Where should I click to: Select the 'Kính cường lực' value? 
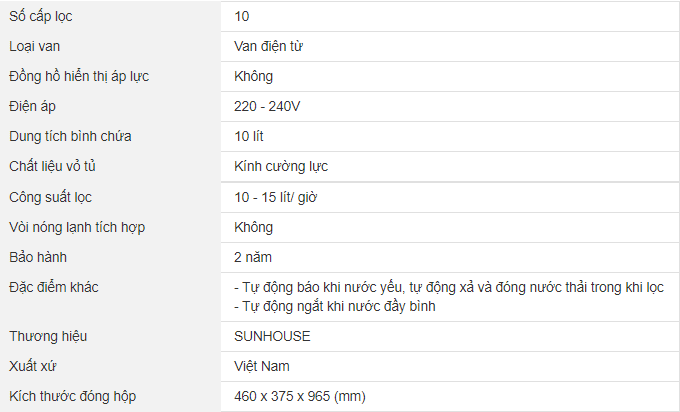click(x=281, y=166)
